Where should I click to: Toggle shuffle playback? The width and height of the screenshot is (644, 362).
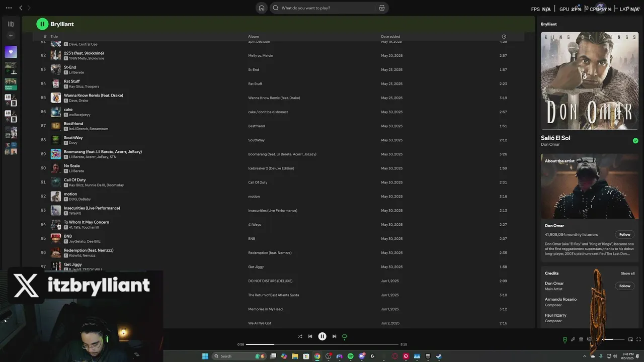[300, 336]
